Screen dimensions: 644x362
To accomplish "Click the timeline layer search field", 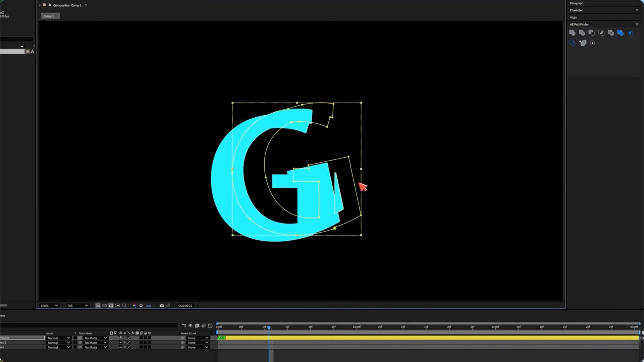I will click(89, 325).
